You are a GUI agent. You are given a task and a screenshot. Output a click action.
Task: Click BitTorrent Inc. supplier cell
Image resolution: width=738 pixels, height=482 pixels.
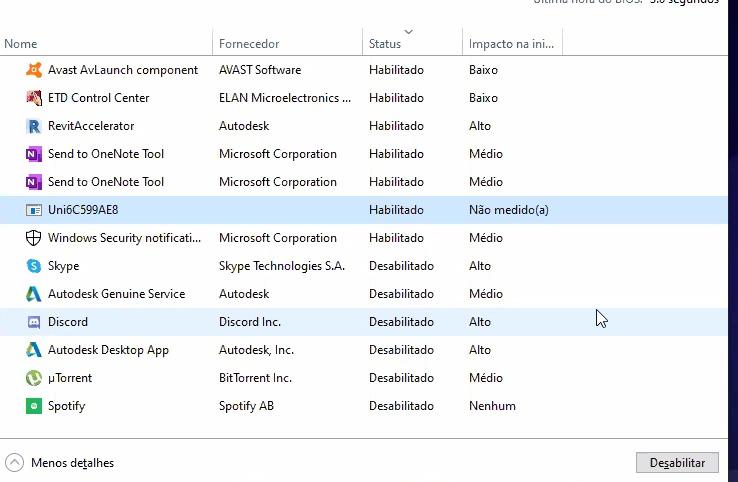tap(255, 378)
